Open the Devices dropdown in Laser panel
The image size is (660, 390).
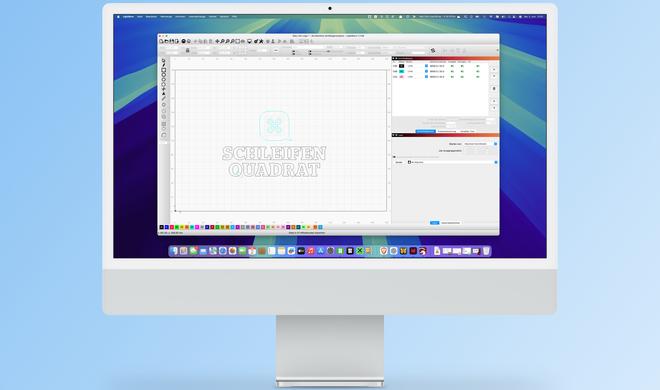point(452,162)
